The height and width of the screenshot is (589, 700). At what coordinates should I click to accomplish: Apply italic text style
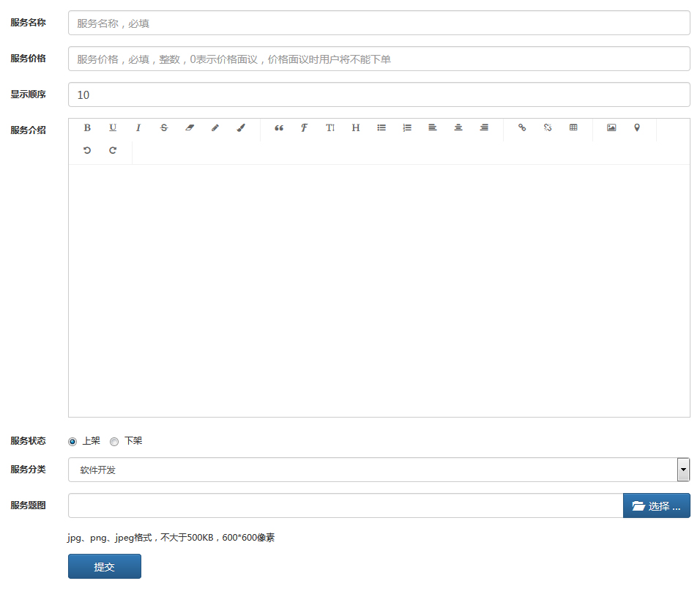(x=138, y=127)
